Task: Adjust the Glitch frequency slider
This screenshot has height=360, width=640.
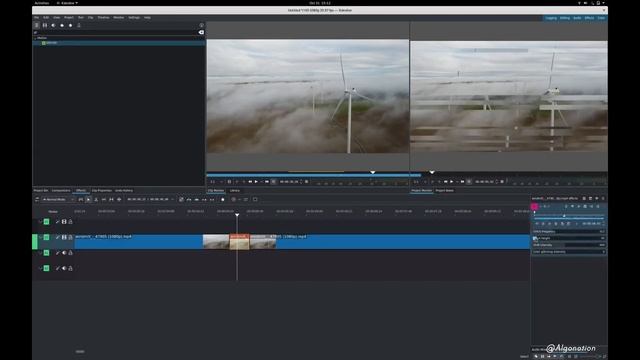Action: click(x=569, y=231)
